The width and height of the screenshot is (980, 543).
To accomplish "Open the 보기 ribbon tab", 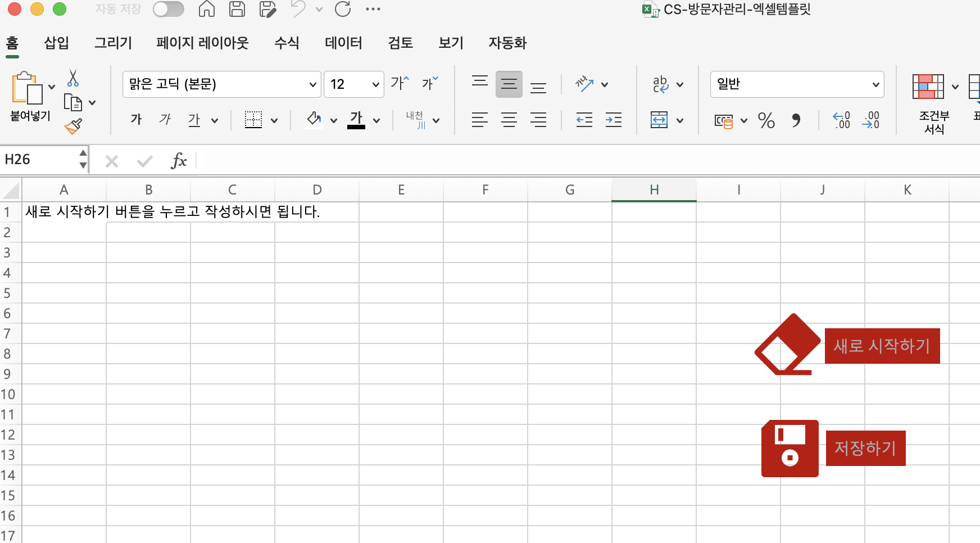I will (451, 43).
